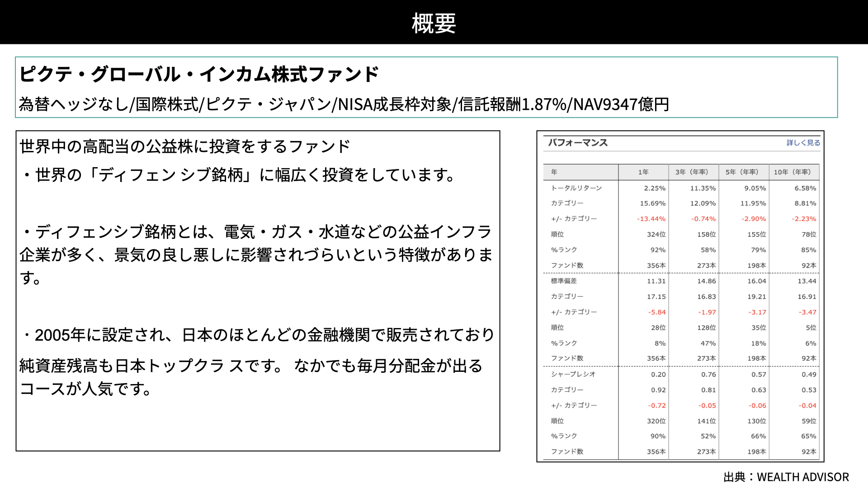Click the red -0.05 value
The image size is (868, 488).
pyautogui.click(x=707, y=406)
